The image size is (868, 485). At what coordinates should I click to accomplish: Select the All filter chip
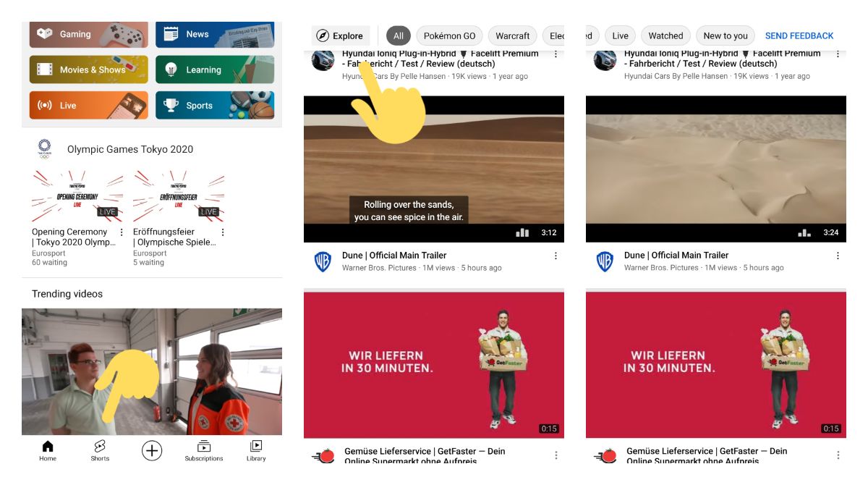399,35
